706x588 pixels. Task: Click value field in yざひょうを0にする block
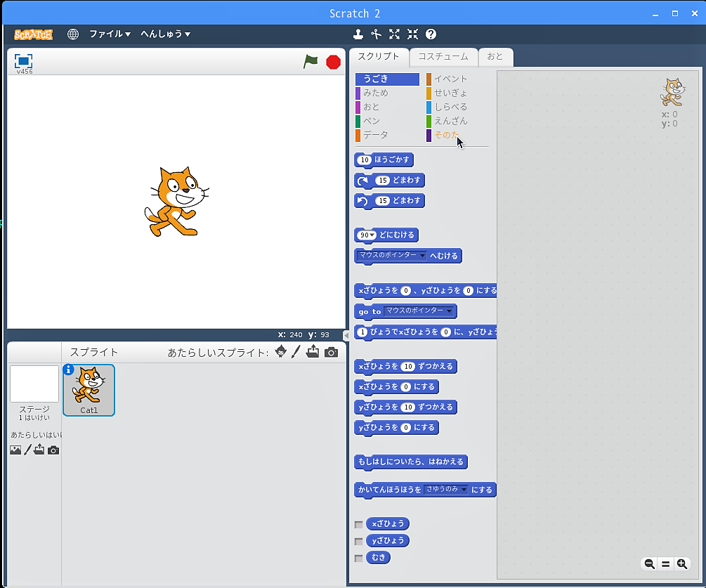pos(405,428)
